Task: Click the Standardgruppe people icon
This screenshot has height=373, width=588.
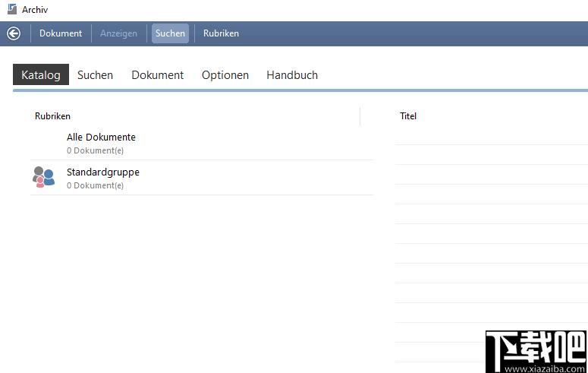Action: tap(43, 177)
